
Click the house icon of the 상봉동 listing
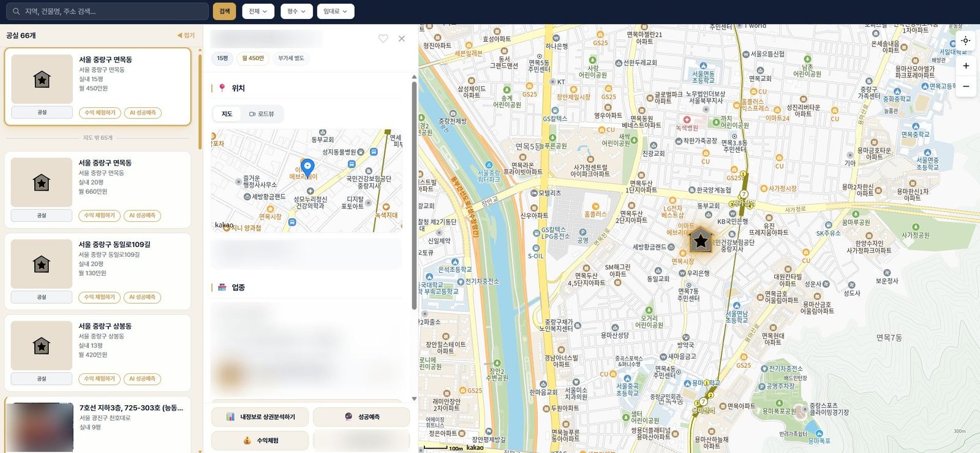click(42, 346)
